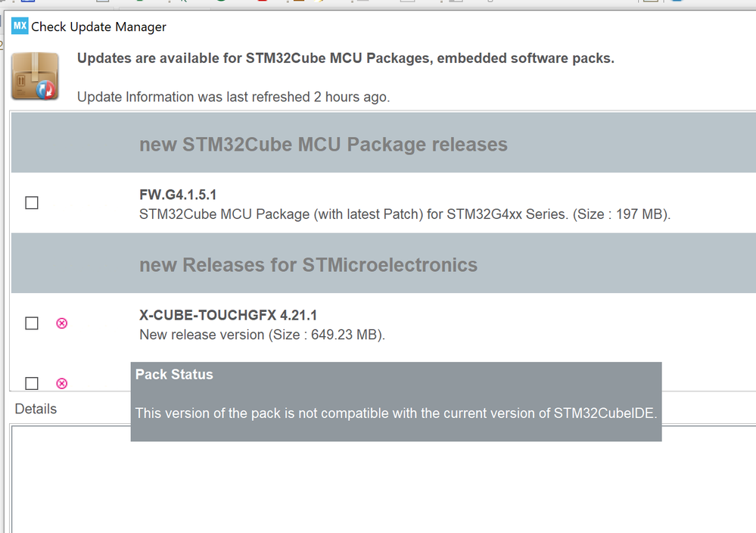Screen dimensions: 756x533
Task: Click the STM32G4xx Series package description
Action: [405, 214]
